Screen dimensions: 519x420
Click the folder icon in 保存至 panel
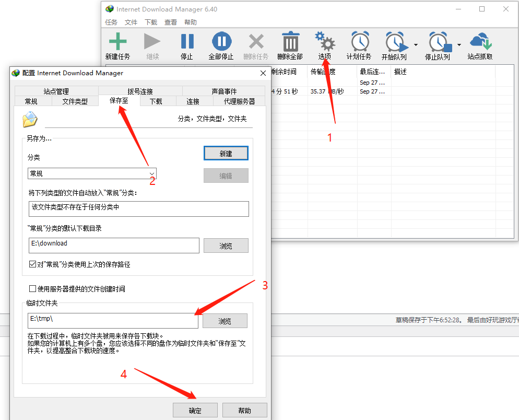(x=30, y=119)
